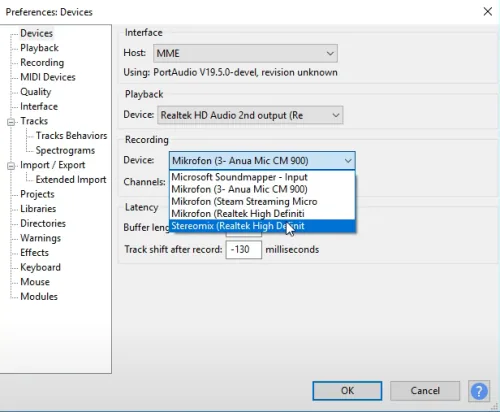500x412 pixels.
Task: Open the Quality preferences page
Action: point(35,92)
